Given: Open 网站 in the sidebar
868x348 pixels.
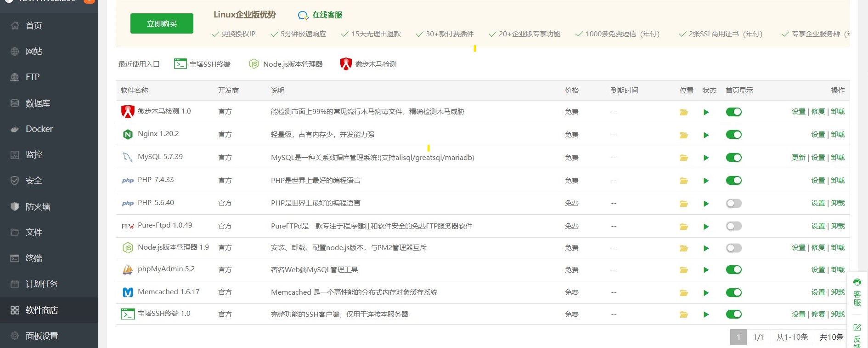Looking at the screenshot, I should coord(49,51).
